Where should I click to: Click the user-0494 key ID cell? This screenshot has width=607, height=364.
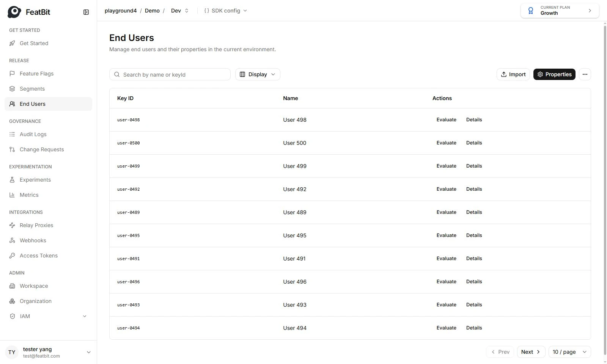tap(128, 328)
